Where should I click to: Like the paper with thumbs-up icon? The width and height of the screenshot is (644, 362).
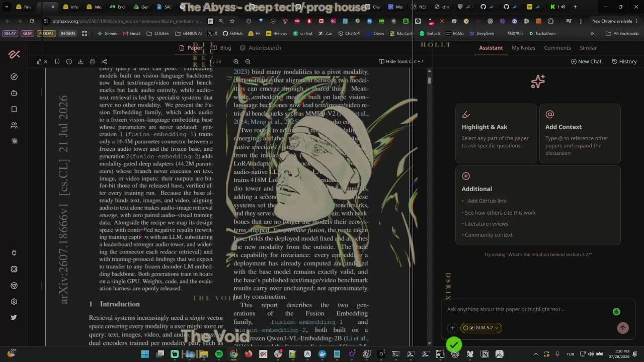coord(40,61)
